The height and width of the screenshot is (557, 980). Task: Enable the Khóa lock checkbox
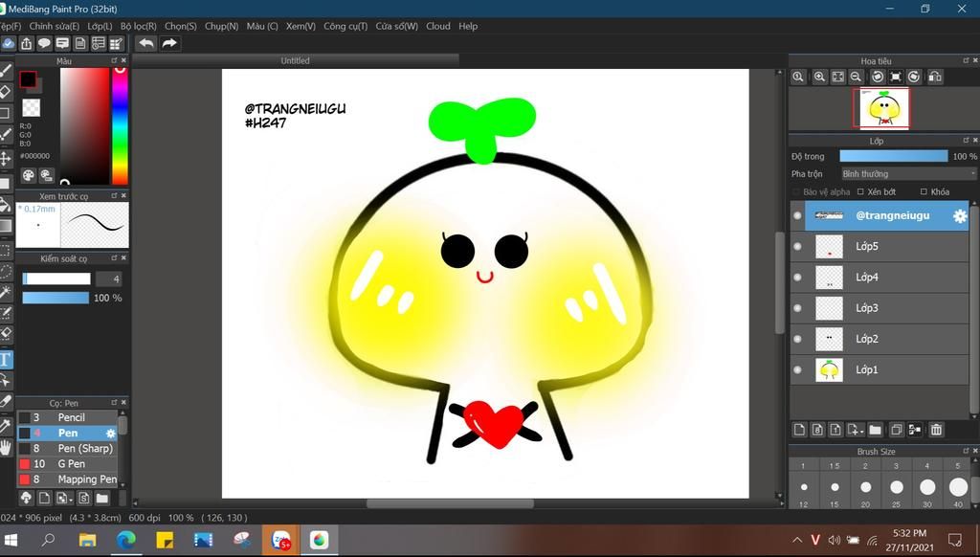[924, 192]
